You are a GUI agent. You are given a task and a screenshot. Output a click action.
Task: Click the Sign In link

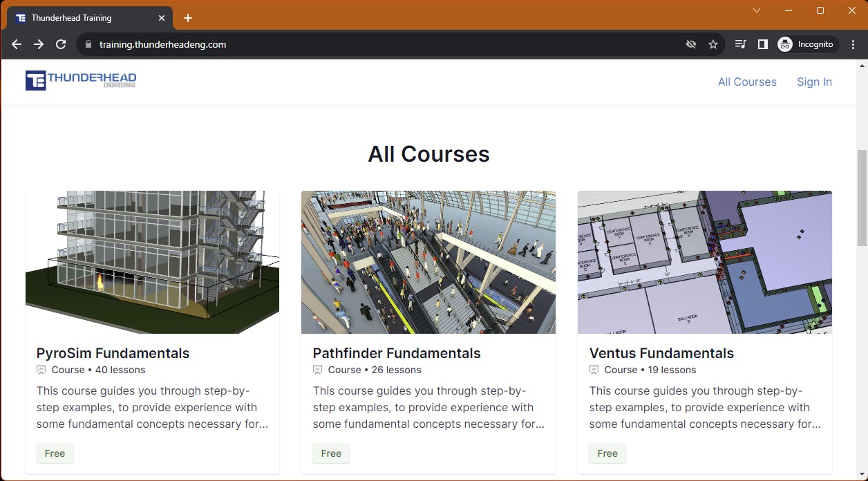point(814,82)
